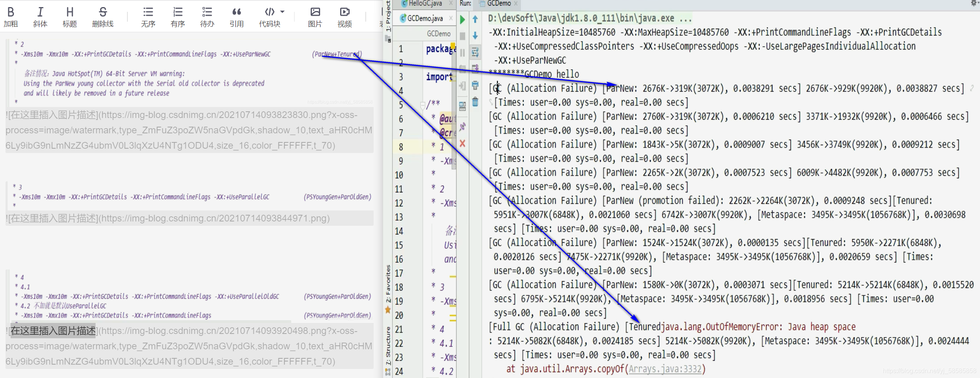
Task: Restore layout in the Run panel
Action: (x=462, y=106)
